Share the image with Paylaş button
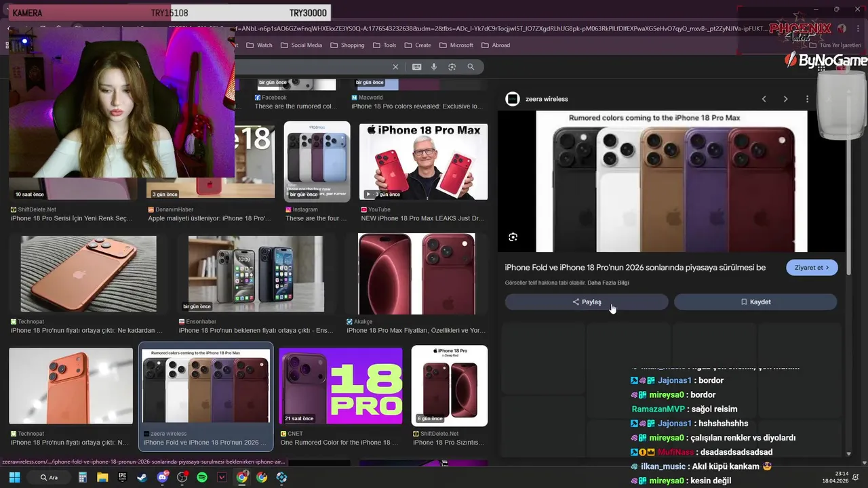868x488 pixels. (587, 302)
